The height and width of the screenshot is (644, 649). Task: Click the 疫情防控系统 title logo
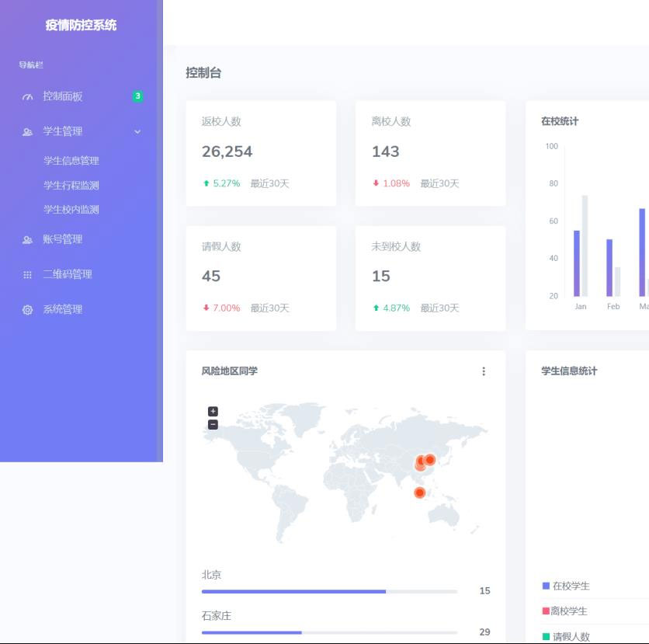[81, 26]
